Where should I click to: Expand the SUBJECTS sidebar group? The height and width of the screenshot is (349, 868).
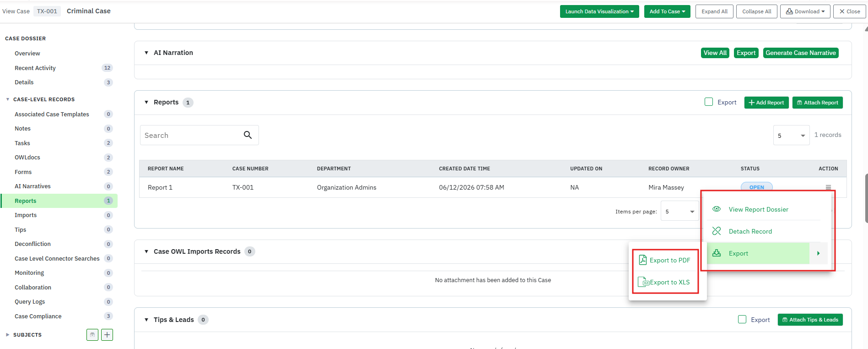pyautogui.click(x=8, y=335)
